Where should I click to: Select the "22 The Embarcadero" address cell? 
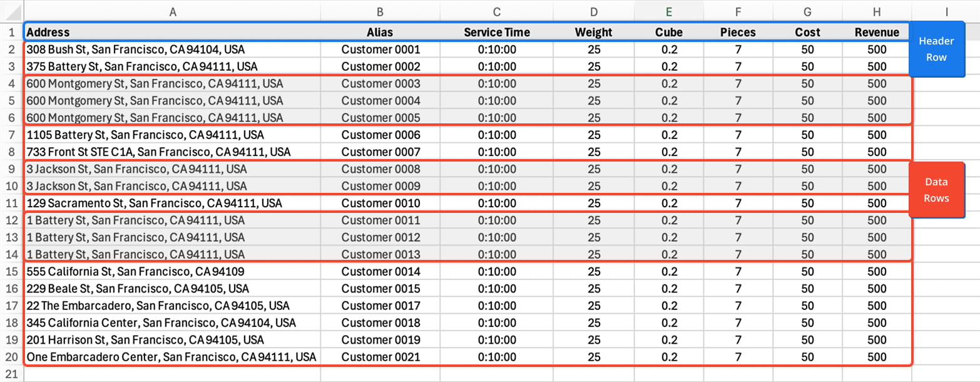pyautogui.click(x=158, y=306)
